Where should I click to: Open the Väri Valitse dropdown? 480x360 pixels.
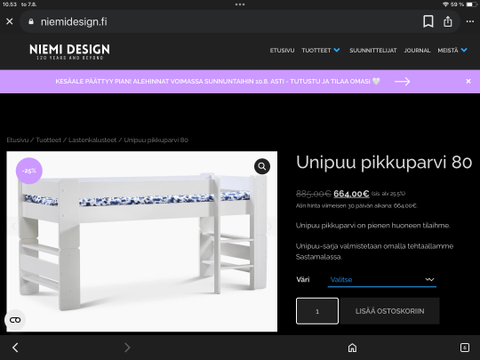pos(382,279)
